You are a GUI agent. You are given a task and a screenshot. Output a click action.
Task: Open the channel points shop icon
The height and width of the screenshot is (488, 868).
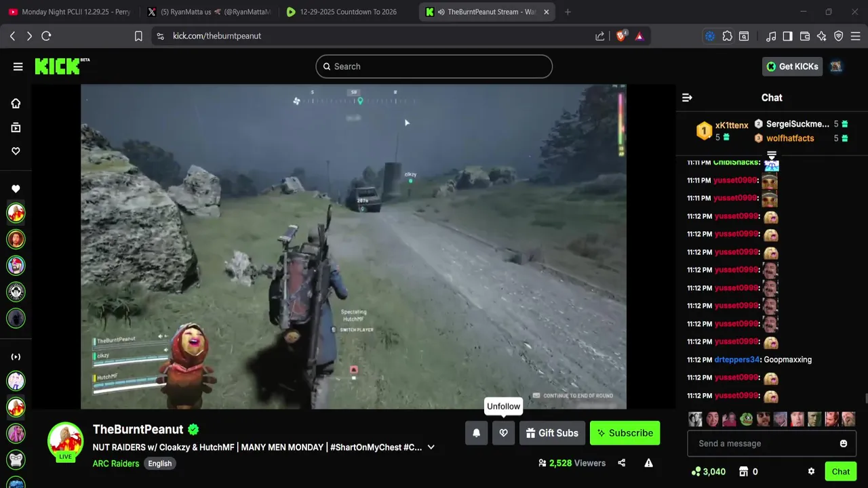point(743,472)
